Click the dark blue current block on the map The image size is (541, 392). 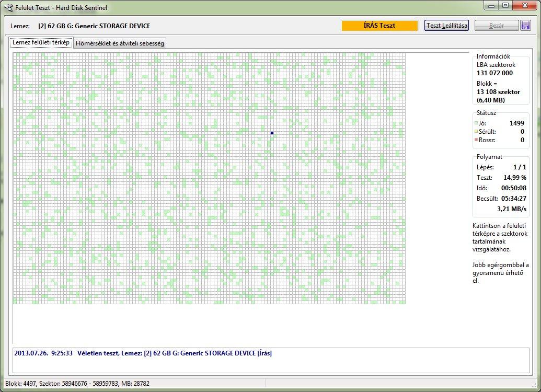tap(272, 133)
